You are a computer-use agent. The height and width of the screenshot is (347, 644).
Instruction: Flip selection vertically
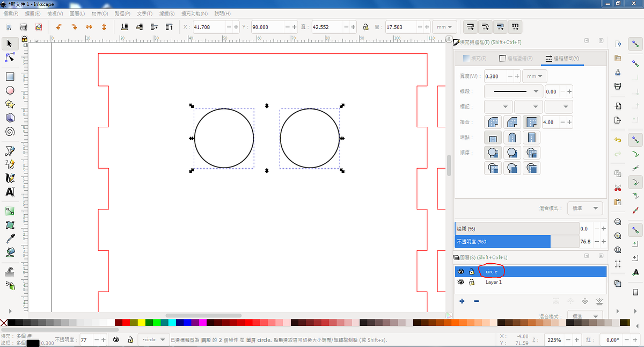pyautogui.click(x=104, y=26)
